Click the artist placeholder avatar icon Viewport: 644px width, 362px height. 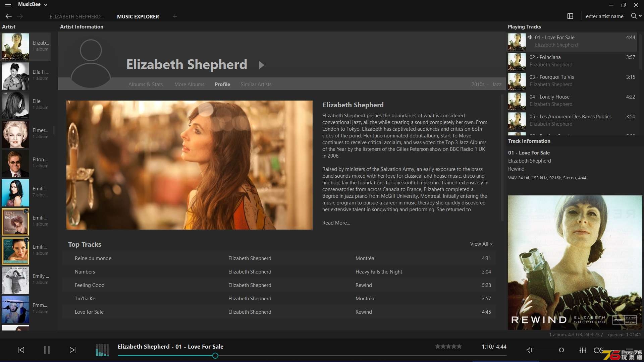pyautogui.click(x=91, y=63)
